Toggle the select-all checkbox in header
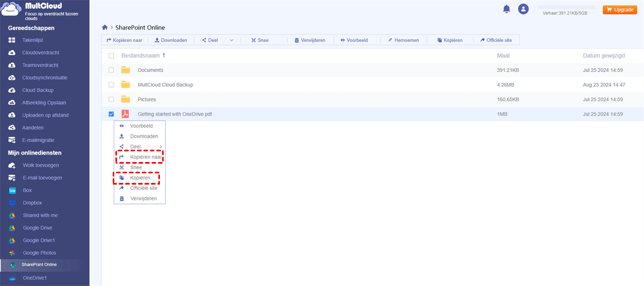The height and width of the screenshot is (286, 644). (x=111, y=56)
